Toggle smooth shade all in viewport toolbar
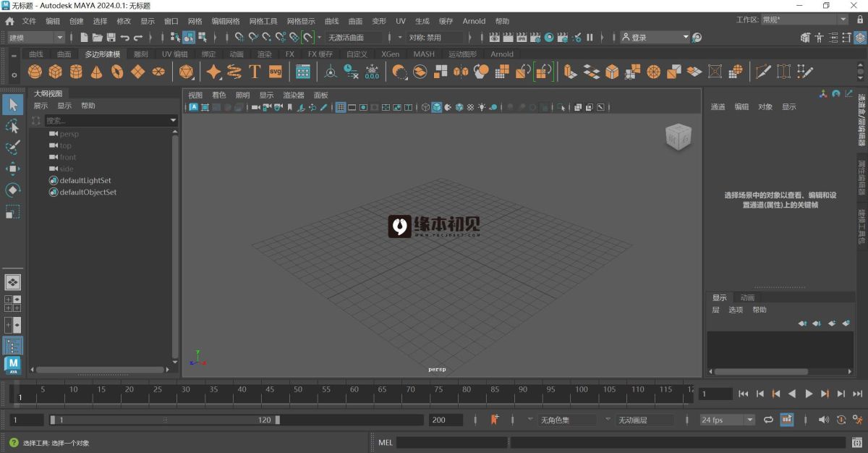Viewport: 868px width, 453px height. (x=437, y=107)
